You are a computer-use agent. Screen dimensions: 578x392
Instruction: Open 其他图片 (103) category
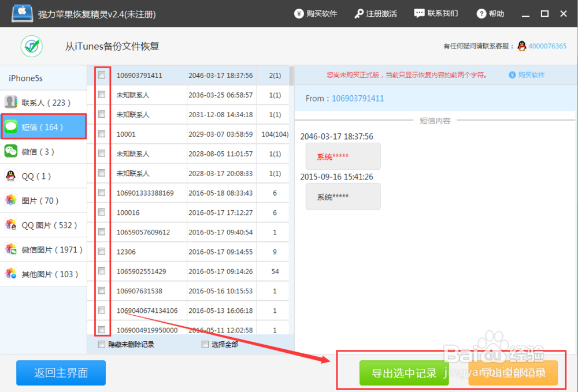pos(43,274)
